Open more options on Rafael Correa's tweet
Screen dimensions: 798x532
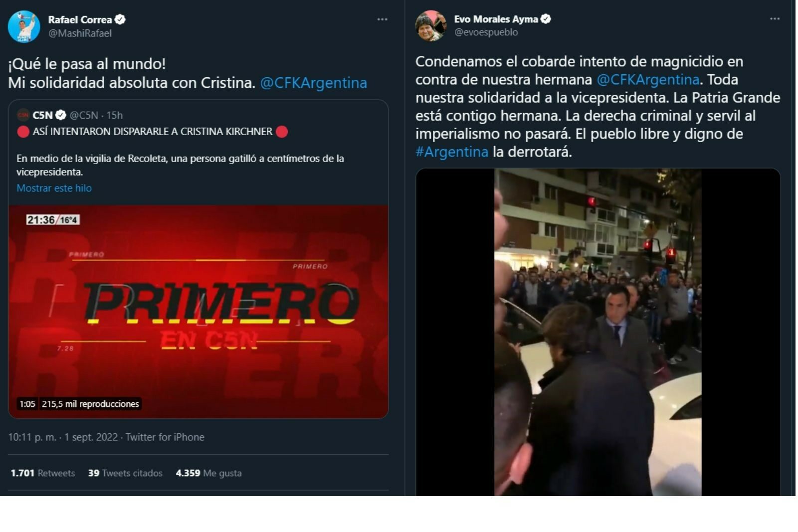tap(382, 19)
